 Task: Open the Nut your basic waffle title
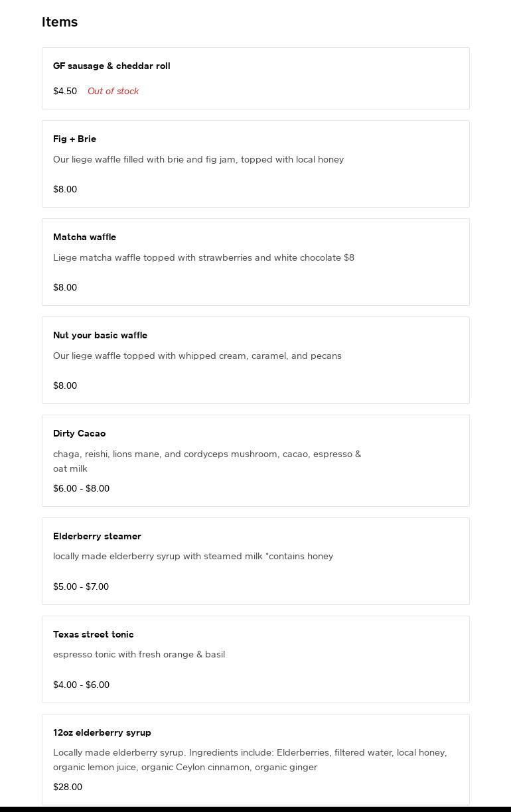[100, 335]
